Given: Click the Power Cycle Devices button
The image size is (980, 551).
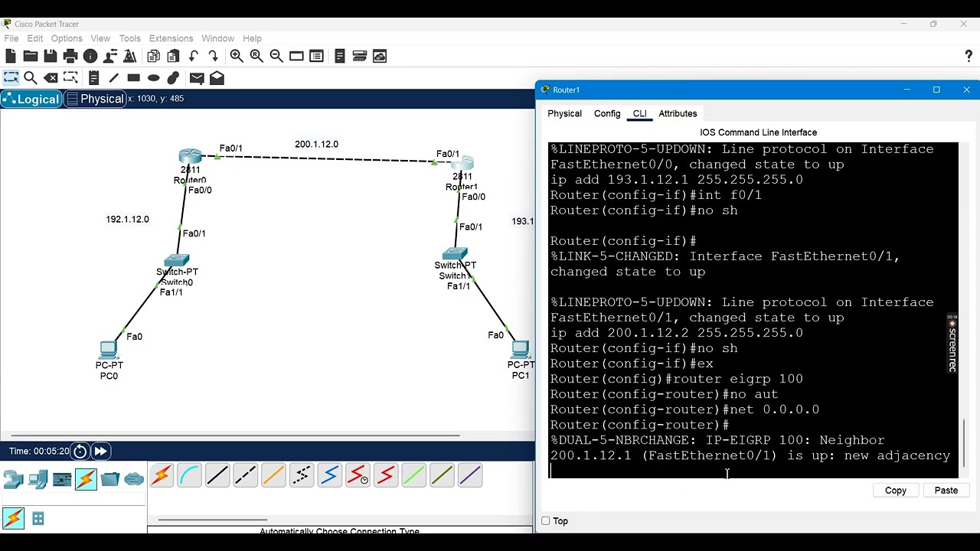Looking at the screenshot, I should tap(80, 452).
